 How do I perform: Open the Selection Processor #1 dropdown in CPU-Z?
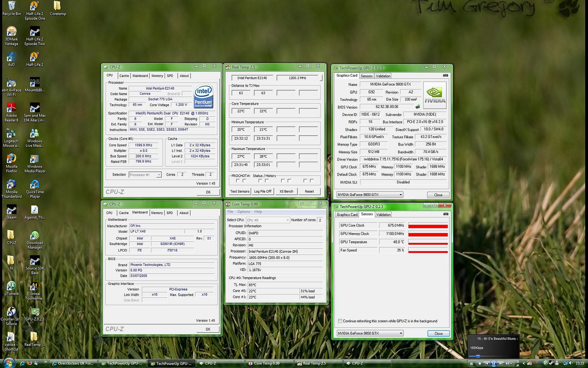[159, 175]
